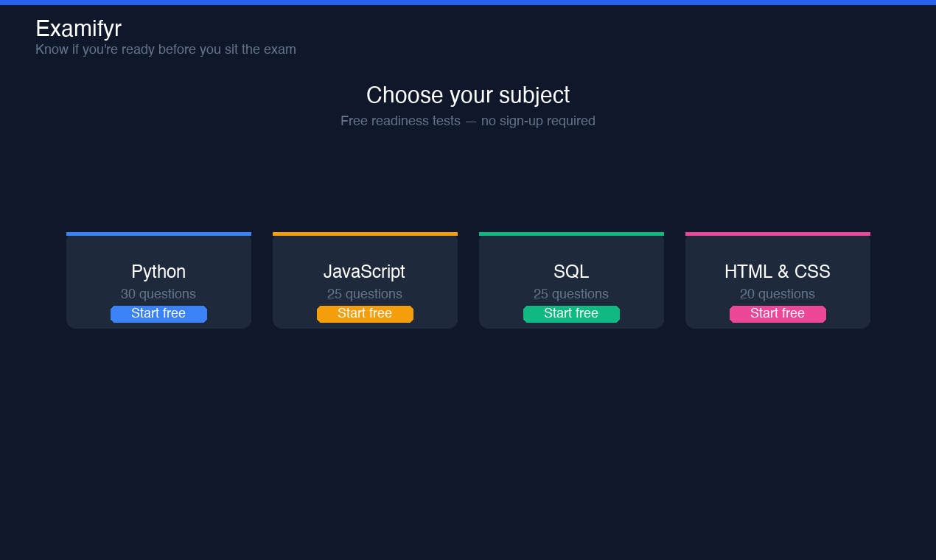This screenshot has height=560, width=936.
Task: Click '25 questions' label under SQL
Action: [x=571, y=294]
